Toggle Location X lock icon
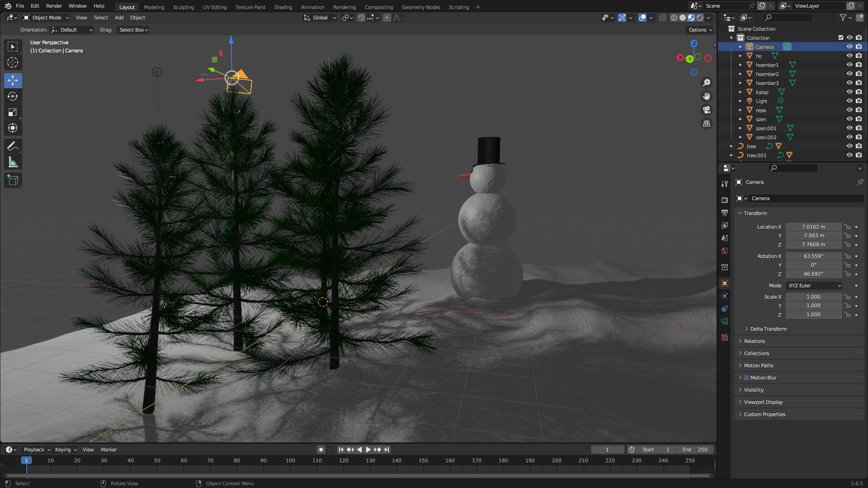 coord(848,227)
